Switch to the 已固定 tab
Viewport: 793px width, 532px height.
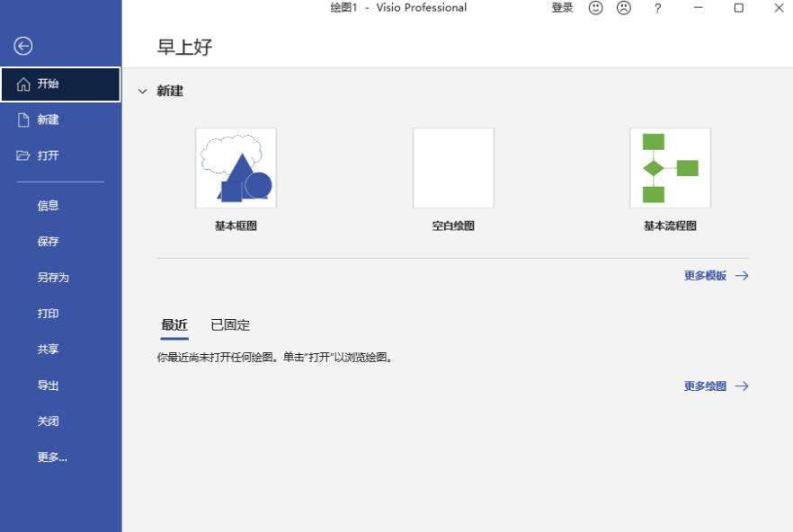pos(230,325)
